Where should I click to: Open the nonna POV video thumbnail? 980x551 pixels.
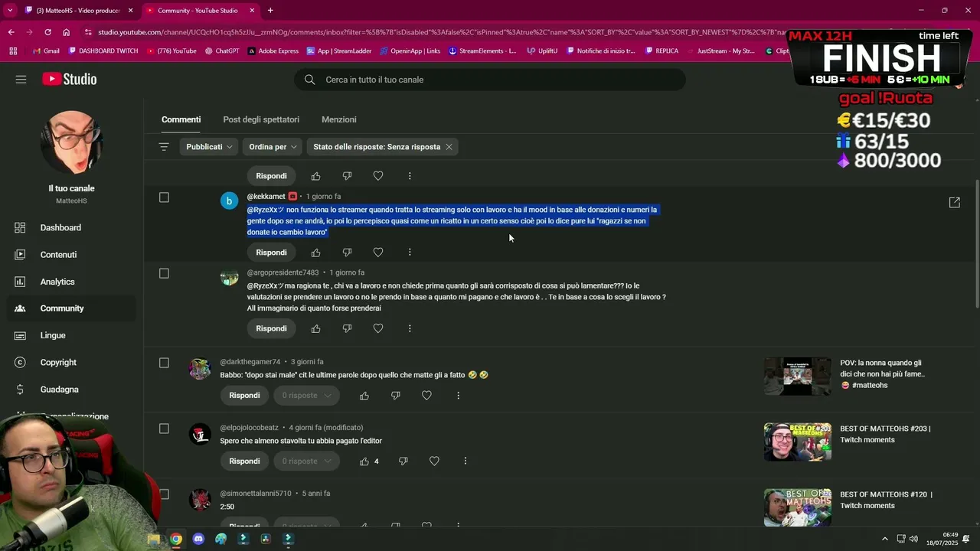[798, 376]
